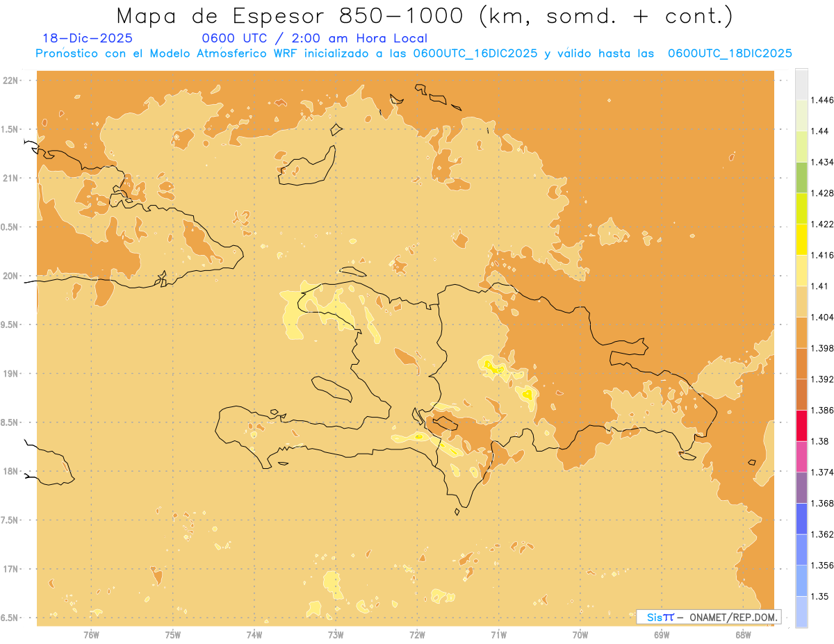Click the time text "0600 UTC / 2:00 am Hora Local"
Image resolution: width=834 pixels, height=644 pixels.
pyautogui.click(x=314, y=38)
